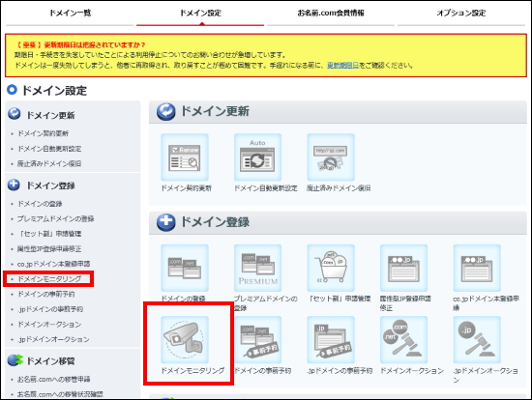
Task: Open the ドメイン一覧 tab
Action: (70, 14)
